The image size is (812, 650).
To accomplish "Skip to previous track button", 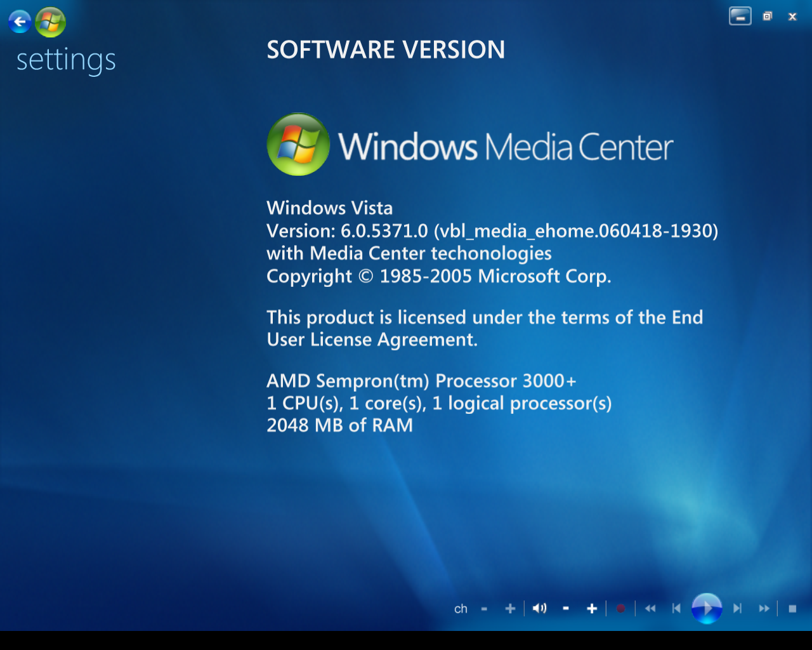I will coord(676,609).
